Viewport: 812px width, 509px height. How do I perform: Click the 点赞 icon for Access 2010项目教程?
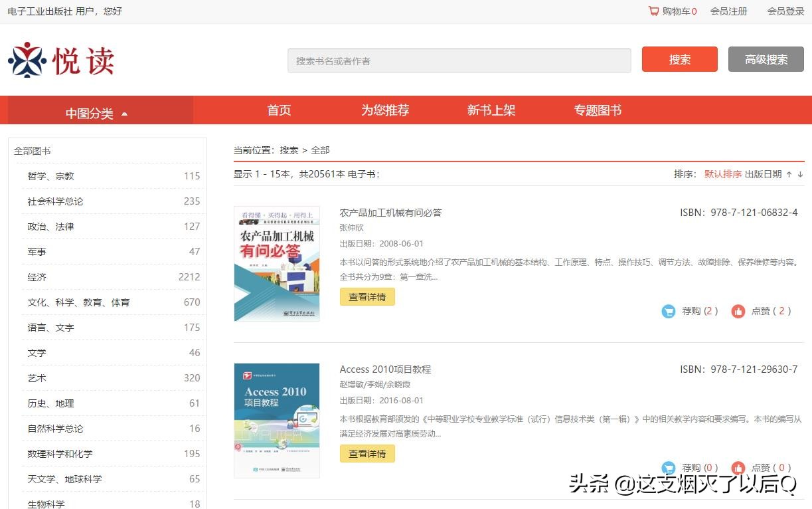pyautogui.click(x=738, y=467)
